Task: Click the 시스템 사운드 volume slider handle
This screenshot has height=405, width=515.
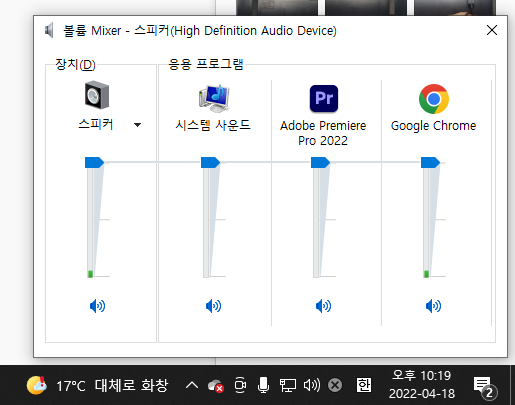Action: pyautogui.click(x=210, y=162)
